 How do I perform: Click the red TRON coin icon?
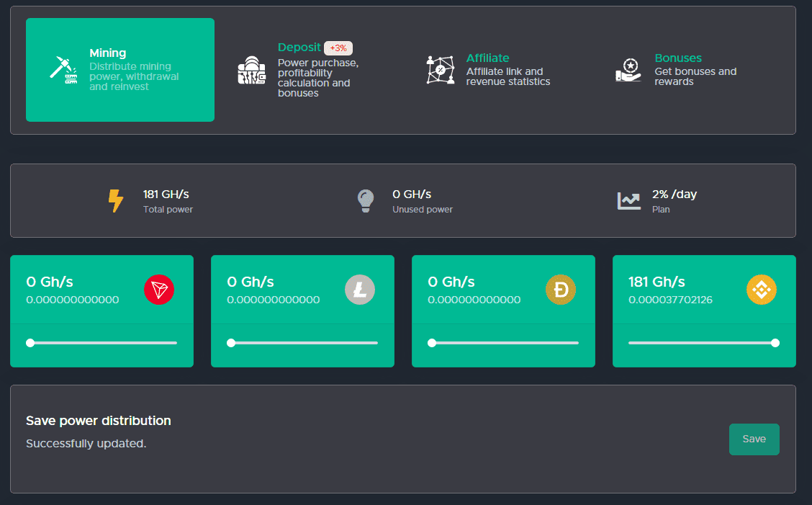click(x=159, y=290)
